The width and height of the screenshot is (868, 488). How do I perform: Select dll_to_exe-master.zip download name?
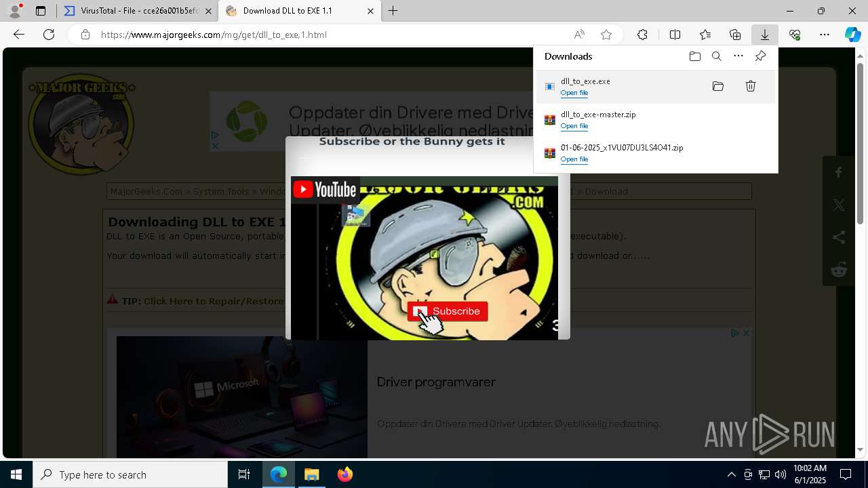point(598,115)
